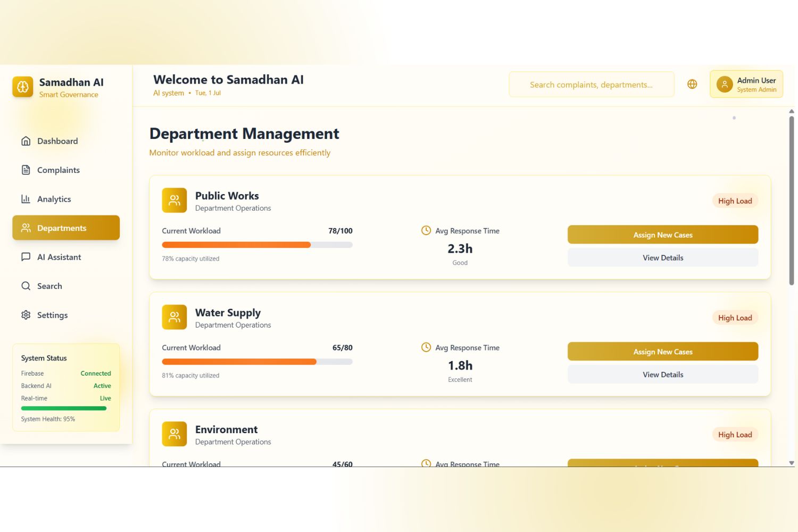Assign New Cases to Public Works
This screenshot has height=532, width=798.
[663, 235]
